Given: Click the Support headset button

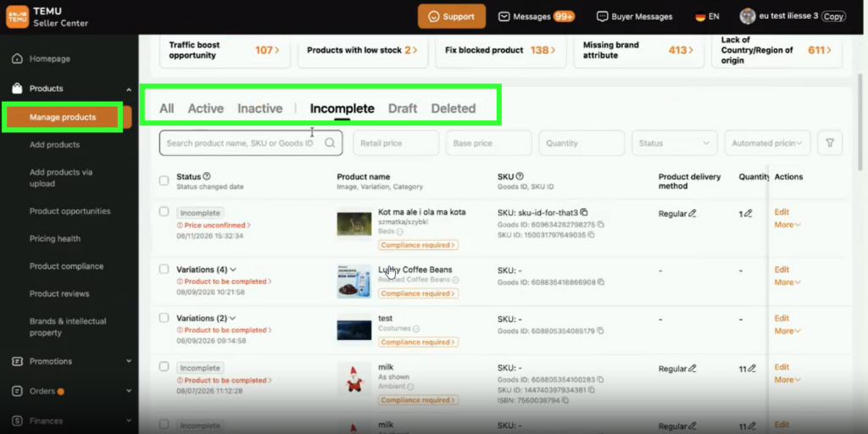Looking at the screenshot, I should coord(452,17).
